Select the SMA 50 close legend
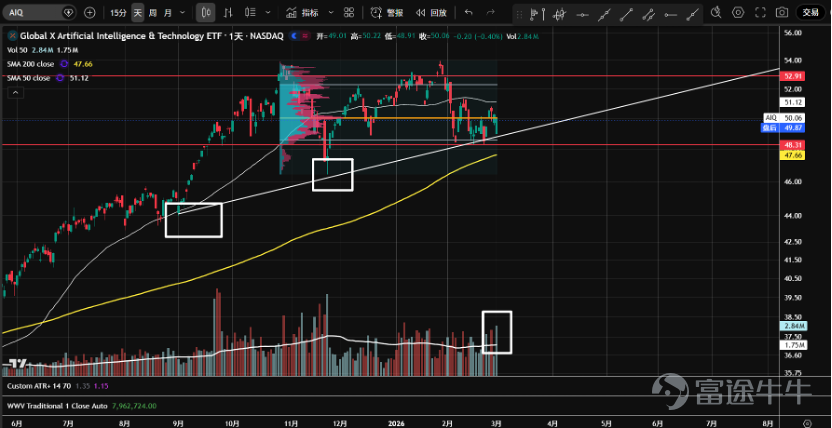832x428 pixels. [29, 78]
